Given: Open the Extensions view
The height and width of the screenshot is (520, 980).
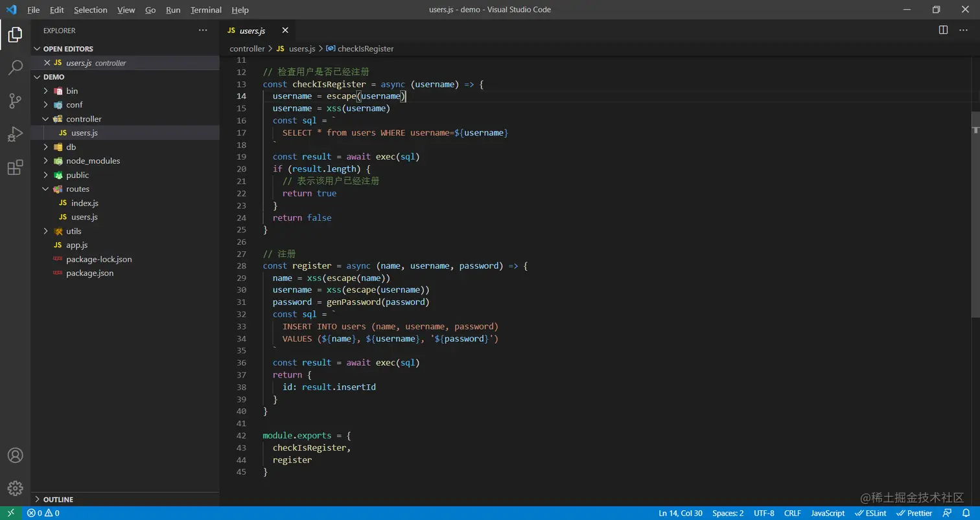Looking at the screenshot, I should 15,168.
